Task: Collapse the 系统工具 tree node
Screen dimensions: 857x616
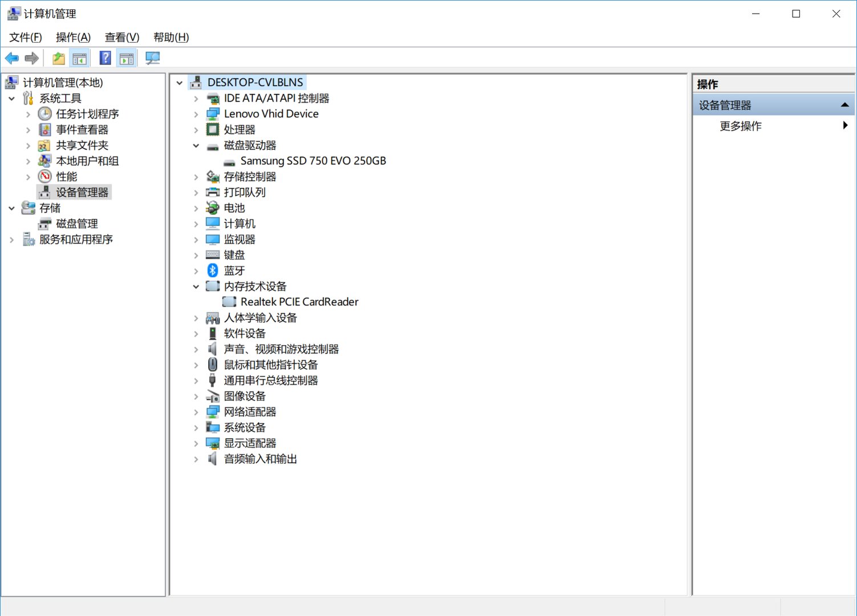Action: [x=11, y=99]
